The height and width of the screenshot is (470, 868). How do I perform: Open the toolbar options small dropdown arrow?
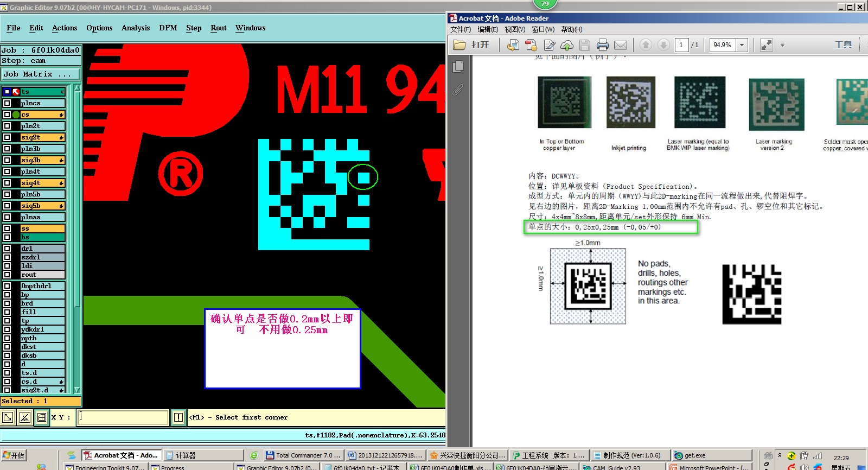(782, 45)
